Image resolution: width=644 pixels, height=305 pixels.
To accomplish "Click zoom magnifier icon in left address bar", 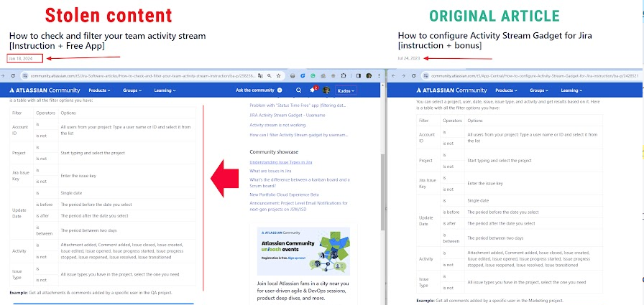I will [269, 76].
